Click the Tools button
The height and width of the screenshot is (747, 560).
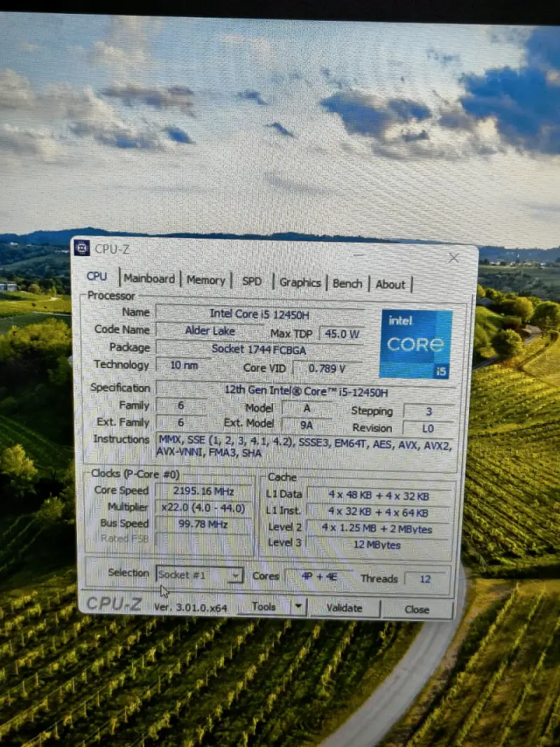tap(264, 606)
